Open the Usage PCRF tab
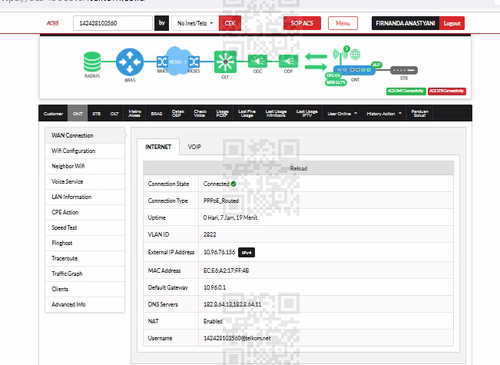 pyautogui.click(x=222, y=114)
